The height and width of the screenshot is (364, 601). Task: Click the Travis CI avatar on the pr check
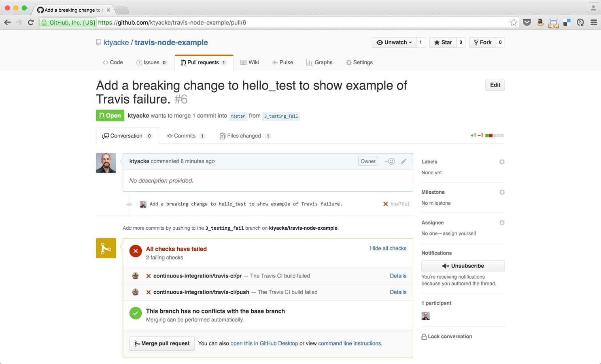click(x=136, y=276)
